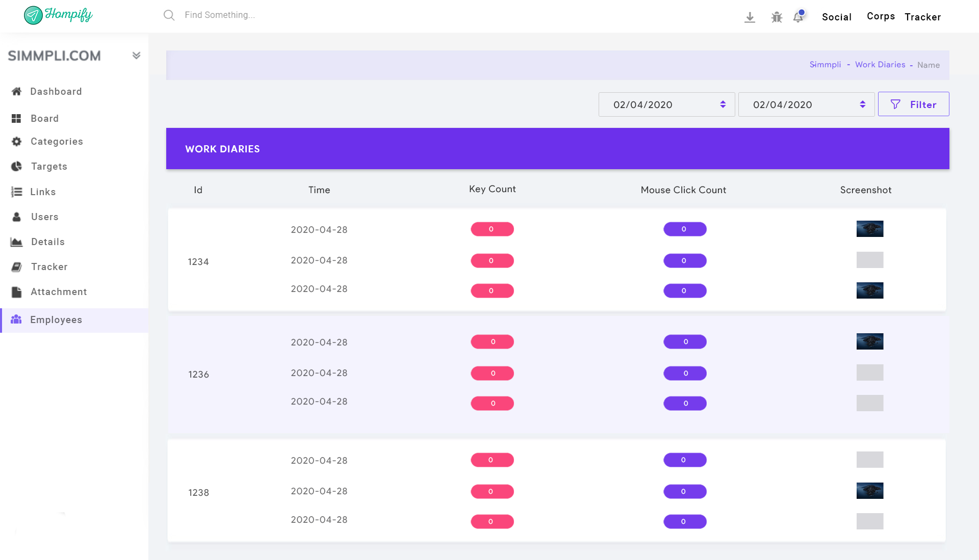Click the download icon in top bar
979x560 pixels.
(750, 17)
